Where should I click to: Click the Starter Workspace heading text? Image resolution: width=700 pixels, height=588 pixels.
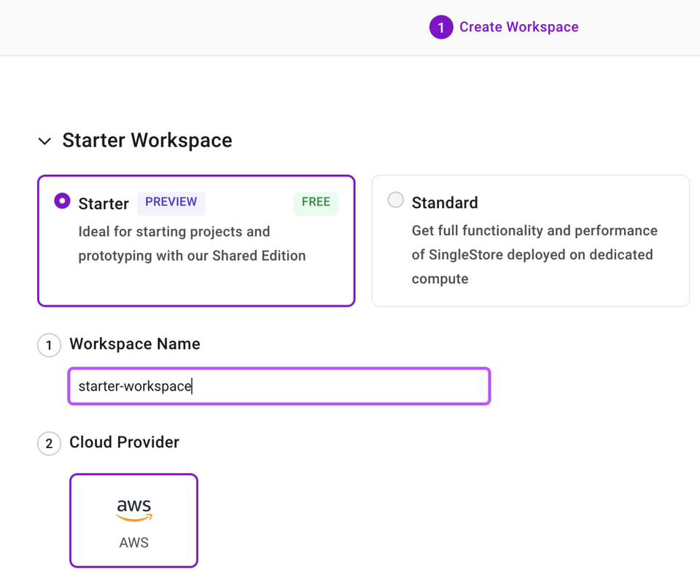point(147,140)
